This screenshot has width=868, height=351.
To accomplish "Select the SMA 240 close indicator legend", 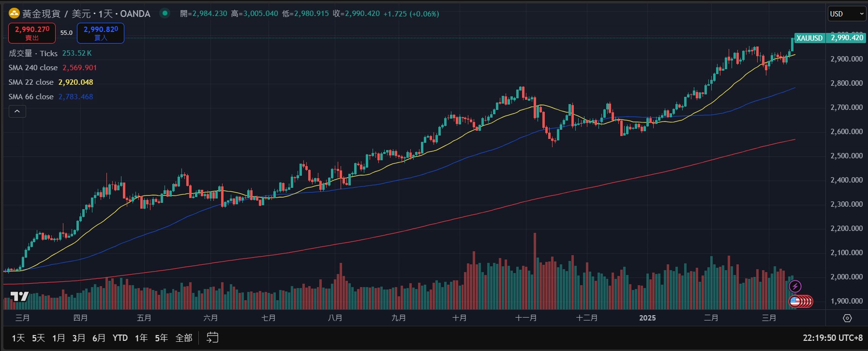I will click(x=33, y=68).
